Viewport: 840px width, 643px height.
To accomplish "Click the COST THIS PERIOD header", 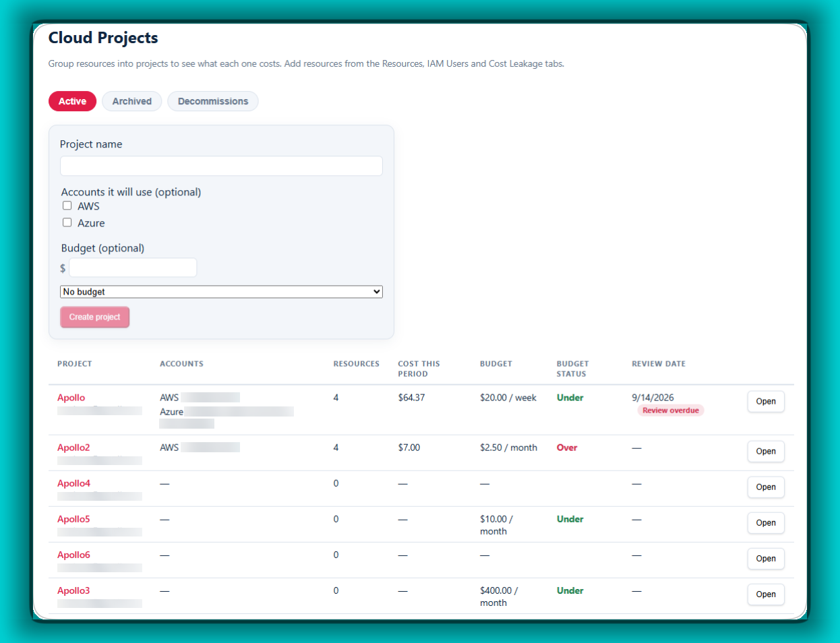I will click(x=419, y=369).
